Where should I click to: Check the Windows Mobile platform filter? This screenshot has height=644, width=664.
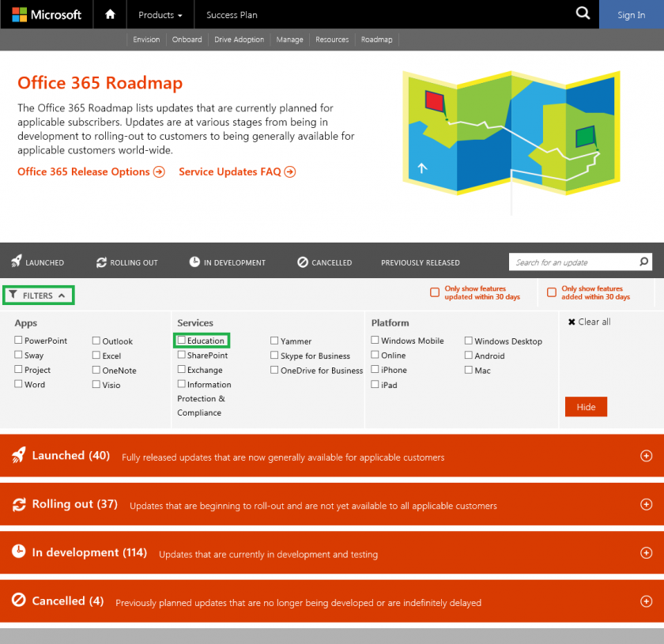[375, 340]
